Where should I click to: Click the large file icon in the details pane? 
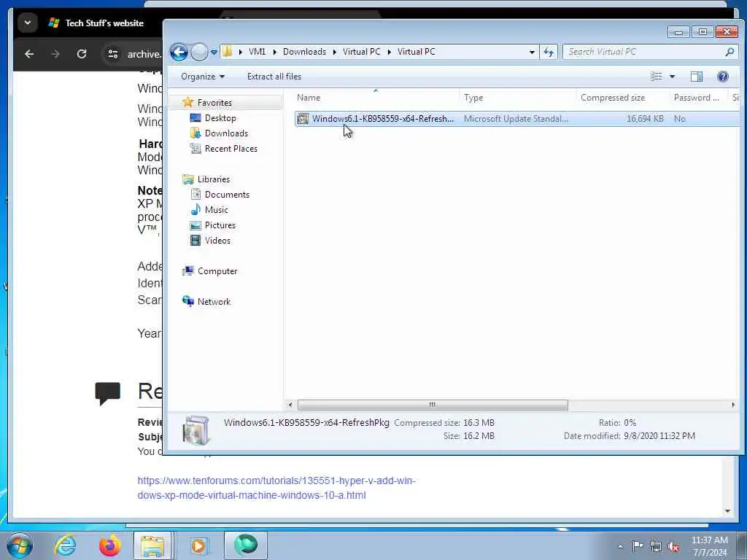[196, 430]
